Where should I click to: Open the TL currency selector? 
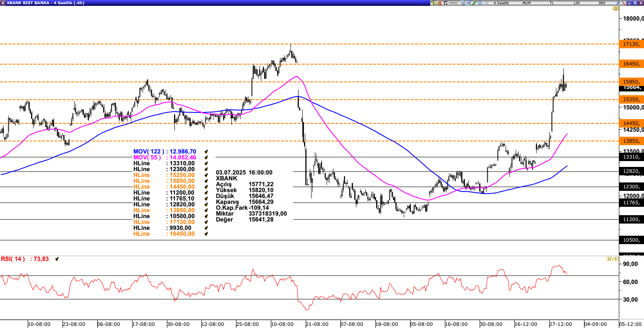point(552,3)
